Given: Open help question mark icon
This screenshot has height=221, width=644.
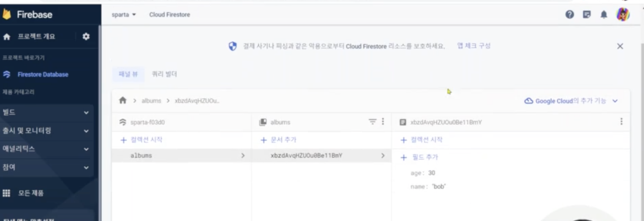Looking at the screenshot, I should pyautogui.click(x=569, y=15).
